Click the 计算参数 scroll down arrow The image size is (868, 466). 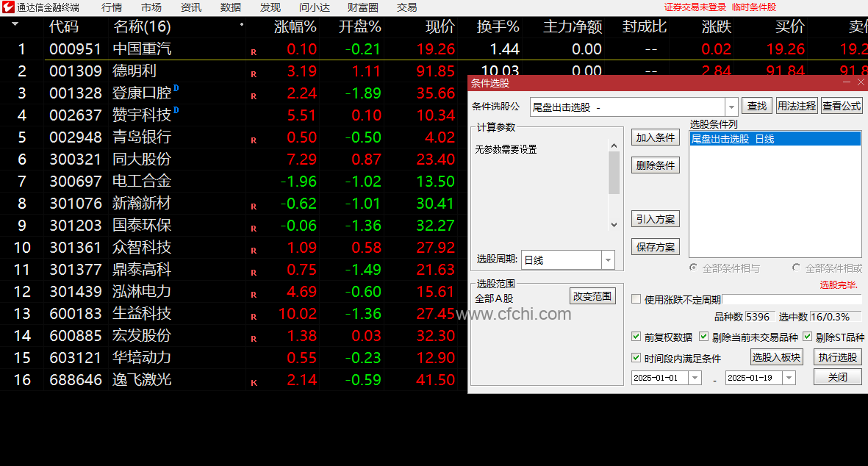[x=614, y=225]
